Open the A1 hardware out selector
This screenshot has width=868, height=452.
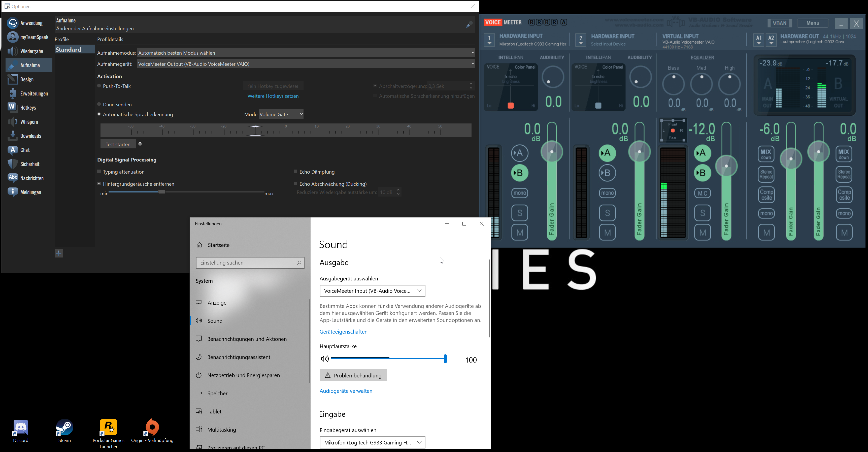[x=758, y=40]
